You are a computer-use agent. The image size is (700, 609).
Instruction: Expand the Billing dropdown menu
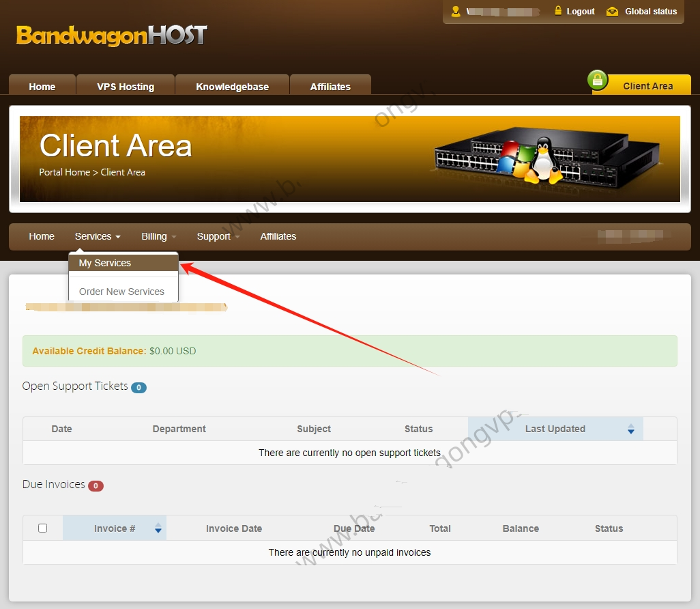158,236
